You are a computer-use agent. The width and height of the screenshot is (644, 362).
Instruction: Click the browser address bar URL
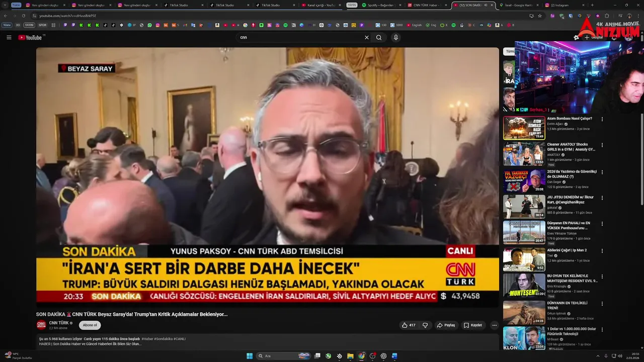(67, 16)
